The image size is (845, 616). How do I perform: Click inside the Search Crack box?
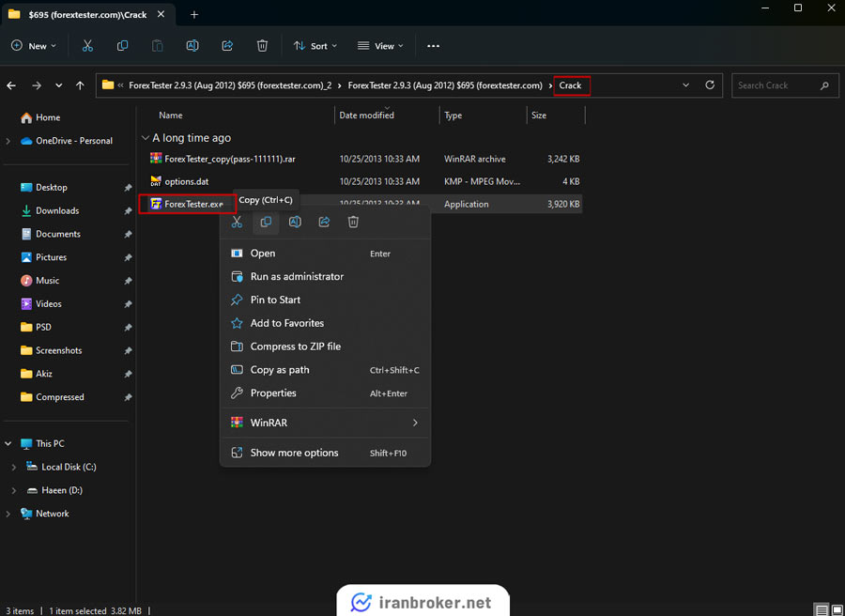point(785,85)
